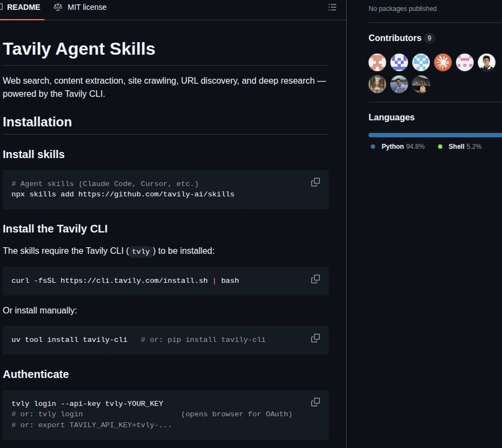Screen dimensions: 502x448
Task: Open the pink pixel contributor avatar
Action: (x=465, y=62)
